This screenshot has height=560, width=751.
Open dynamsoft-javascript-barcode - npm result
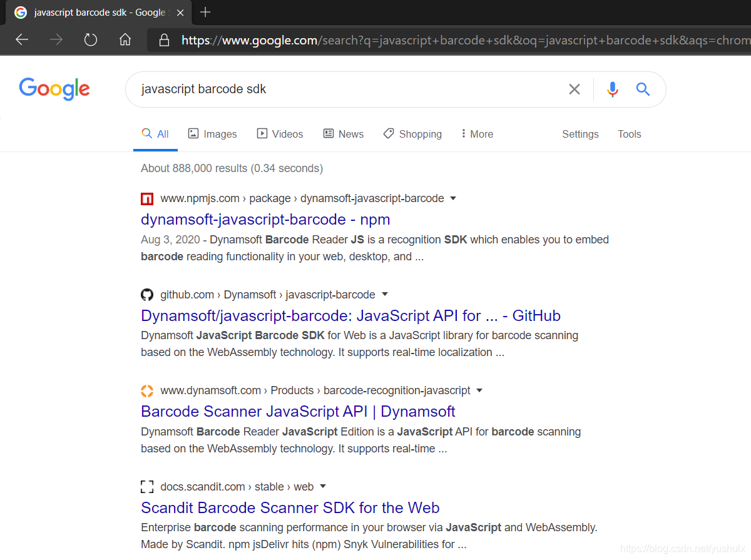click(265, 220)
